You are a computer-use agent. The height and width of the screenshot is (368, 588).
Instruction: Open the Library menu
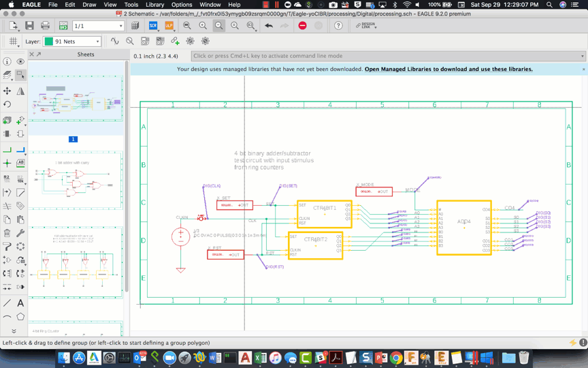(154, 5)
